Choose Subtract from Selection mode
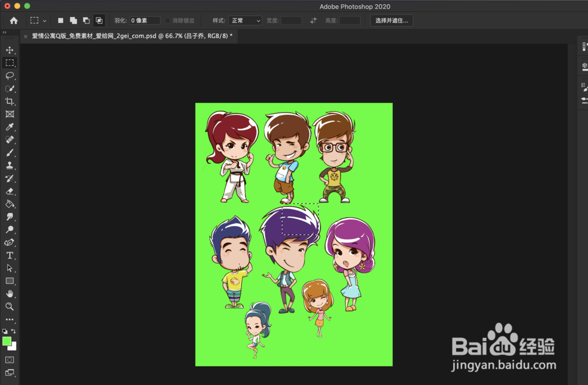The image size is (588, 385). (x=86, y=21)
